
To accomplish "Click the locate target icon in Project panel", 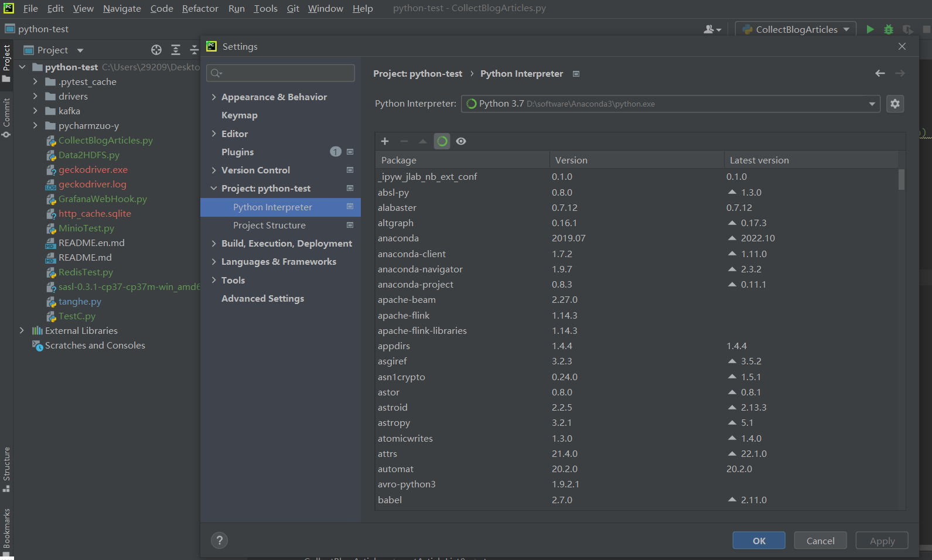I will pyautogui.click(x=156, y=50).
